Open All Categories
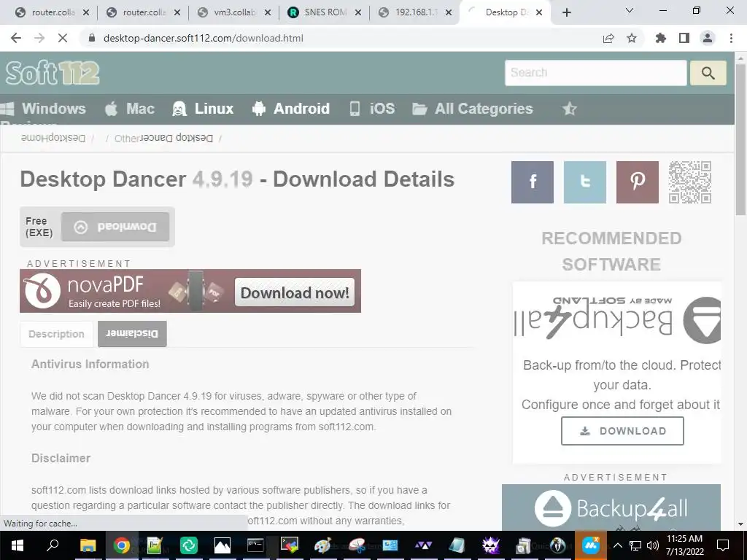 (473, 109)
